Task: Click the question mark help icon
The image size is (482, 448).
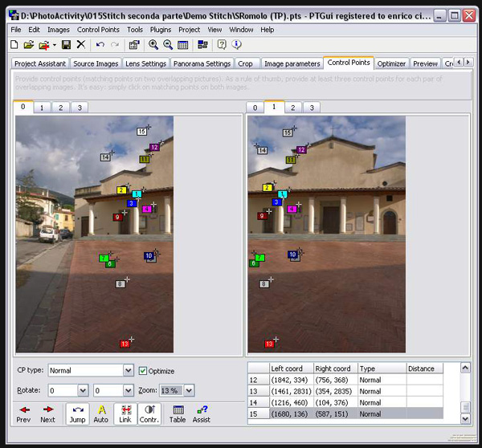Action: [222, 45]
